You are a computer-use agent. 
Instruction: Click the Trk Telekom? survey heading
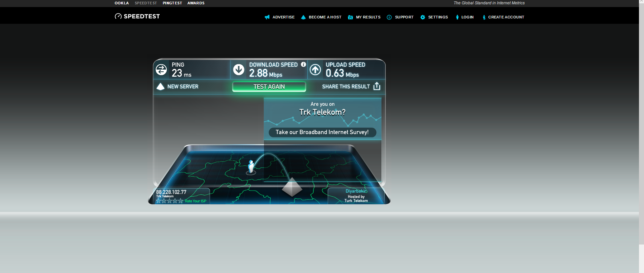(x=322, y=112)
